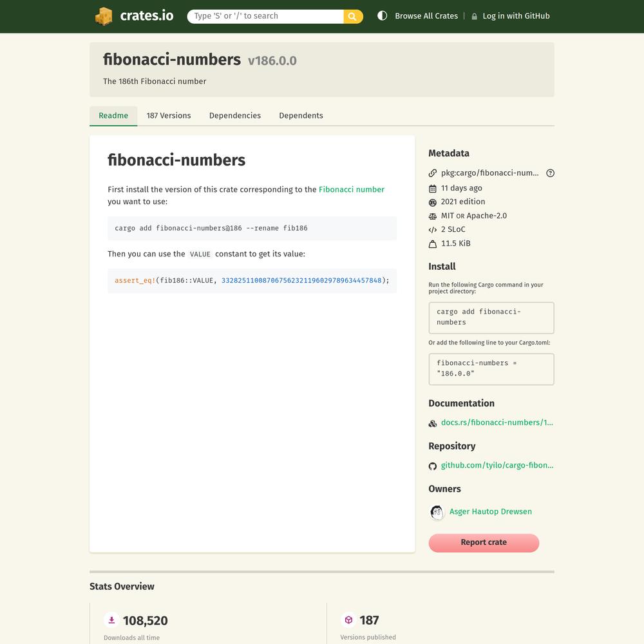644x644 pixels.
Task: Open the github.com/tyilo repository link
Action: 497,465
